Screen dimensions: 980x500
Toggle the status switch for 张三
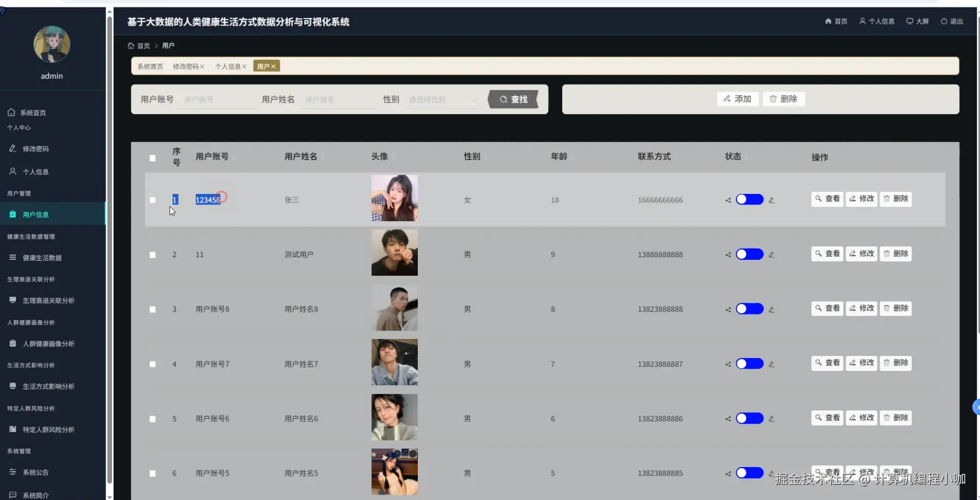click(x=749, y=199)
